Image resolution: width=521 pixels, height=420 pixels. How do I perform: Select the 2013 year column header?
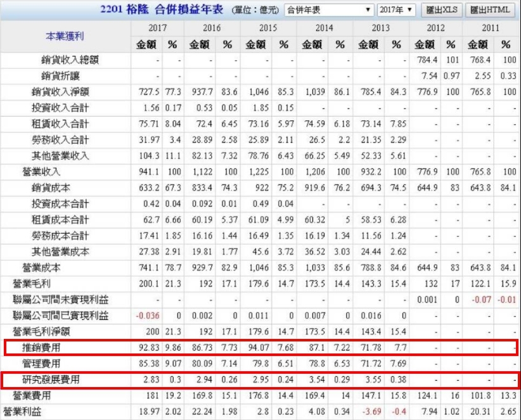click(x=381, y=28)
